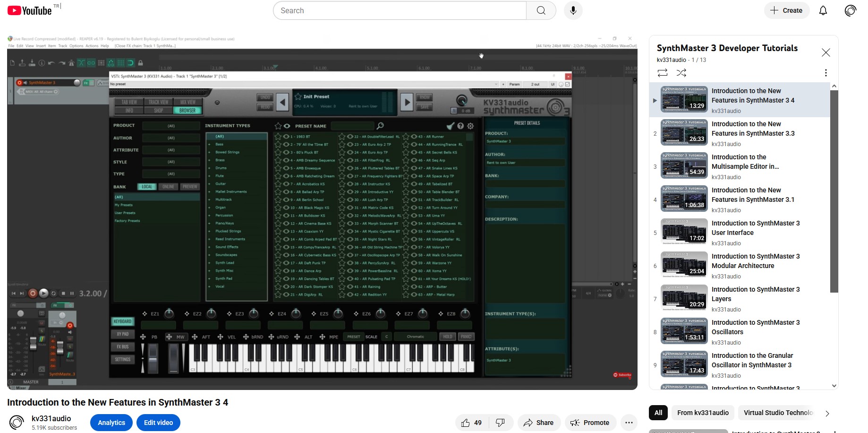Toggle record arm on SynthMaster 3 track header
This screenshot has width=868, height=433.
point(19,82)
